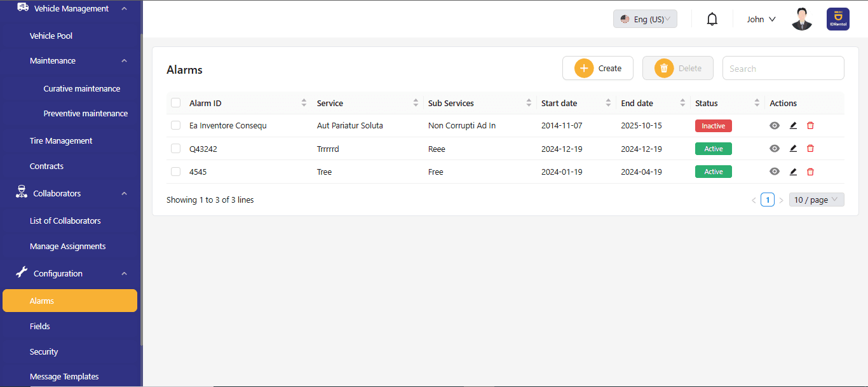Click the sidebar vertical scrollbar
The height and width of the screenshot is (387, 868).
click(x=141, y=191)
